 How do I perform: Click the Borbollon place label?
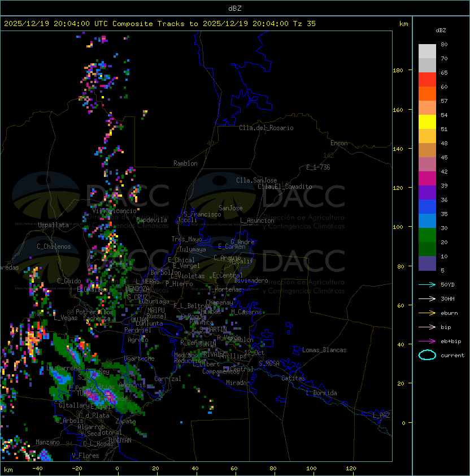(x=166, y=272)
